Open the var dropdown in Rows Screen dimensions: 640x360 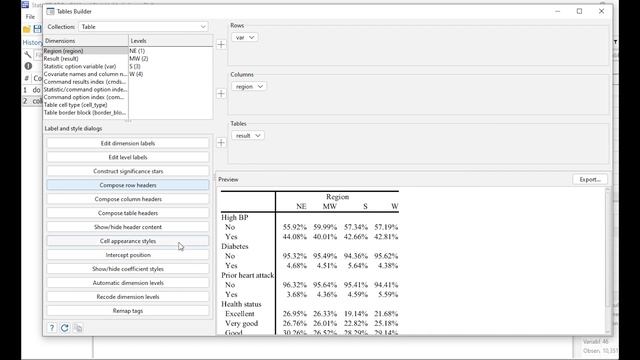(x=244, y=38)
